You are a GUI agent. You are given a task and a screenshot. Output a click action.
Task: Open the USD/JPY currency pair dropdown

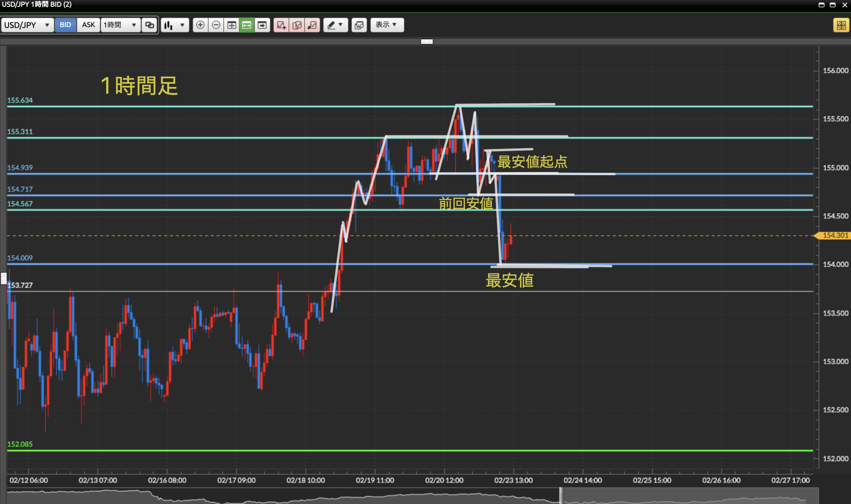tap(27, 25)
